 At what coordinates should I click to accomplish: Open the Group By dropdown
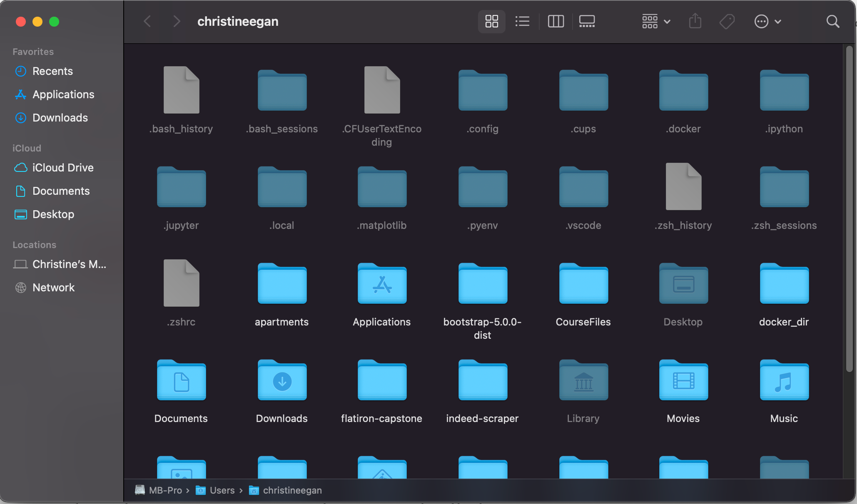[655, 21]
